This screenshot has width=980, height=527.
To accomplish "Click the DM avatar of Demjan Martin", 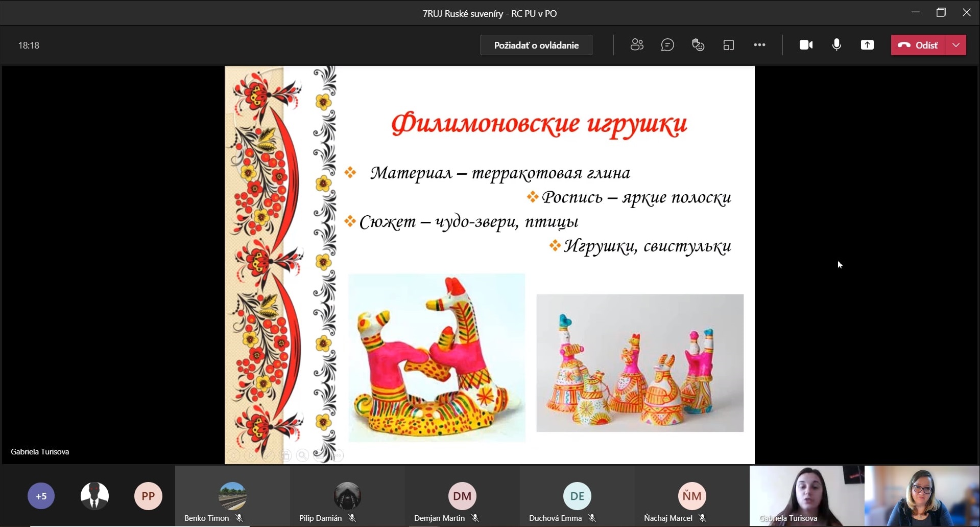I will tap(462, 496).
